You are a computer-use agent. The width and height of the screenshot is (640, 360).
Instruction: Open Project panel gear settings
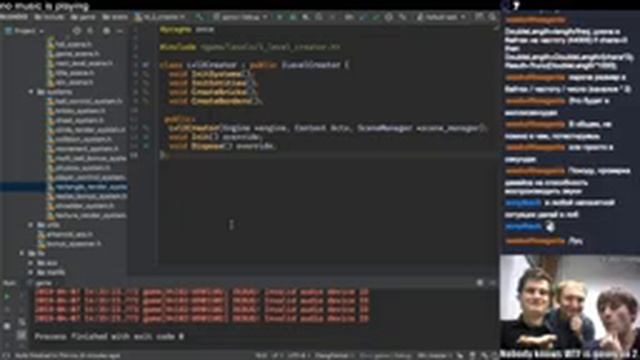coord(107,31)
